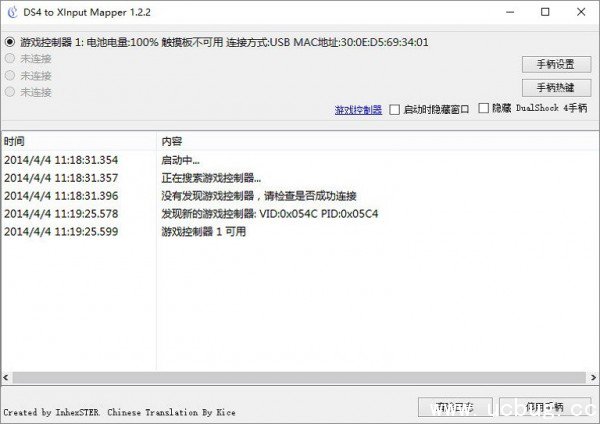
Task: Toggle the 隐藏 DualShock 4手柄 checkbox
Action: point(485,109)
